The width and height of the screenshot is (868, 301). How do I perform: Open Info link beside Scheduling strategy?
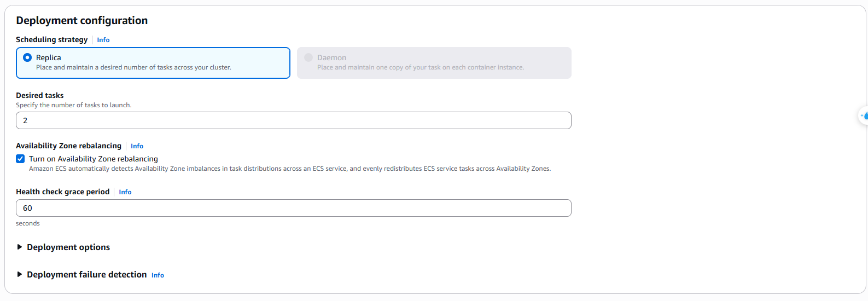point(103,40)
